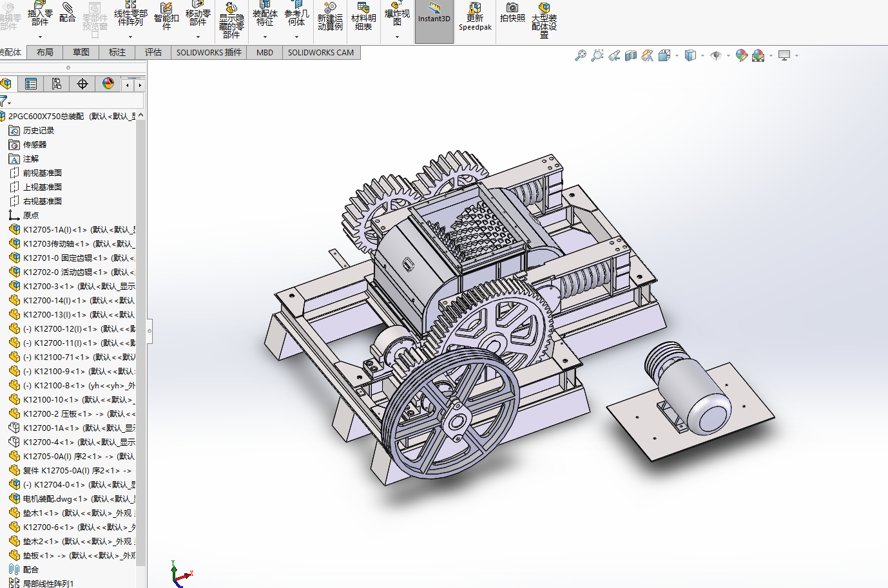This screenshot has height=588, width=888.
Task: Open Assembly Features (装配体特征)
Action: pos(265,13)
